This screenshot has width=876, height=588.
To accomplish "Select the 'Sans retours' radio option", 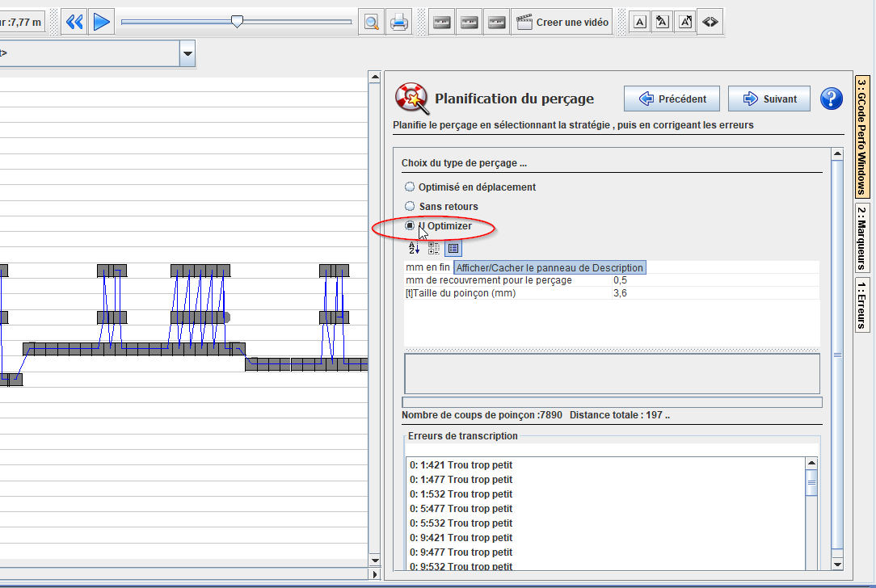I will [x=410, y=207].
